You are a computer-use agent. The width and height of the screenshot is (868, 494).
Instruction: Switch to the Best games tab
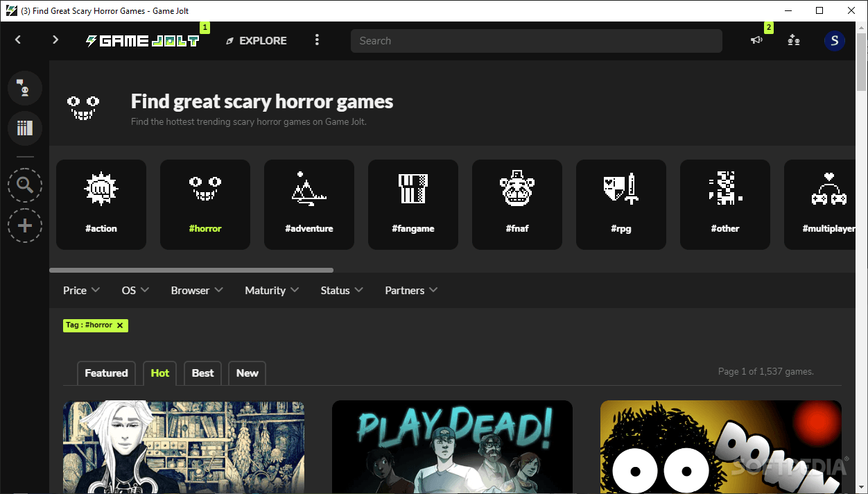[202, 373]
